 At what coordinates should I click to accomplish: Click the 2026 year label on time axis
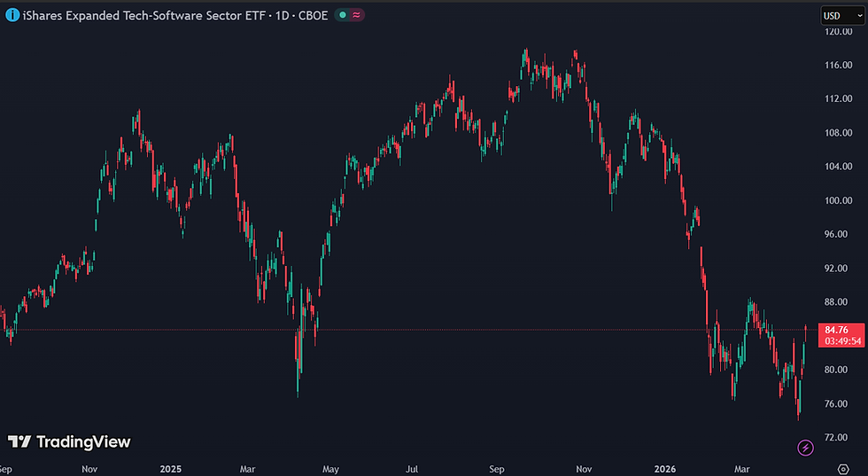(665, 469)
